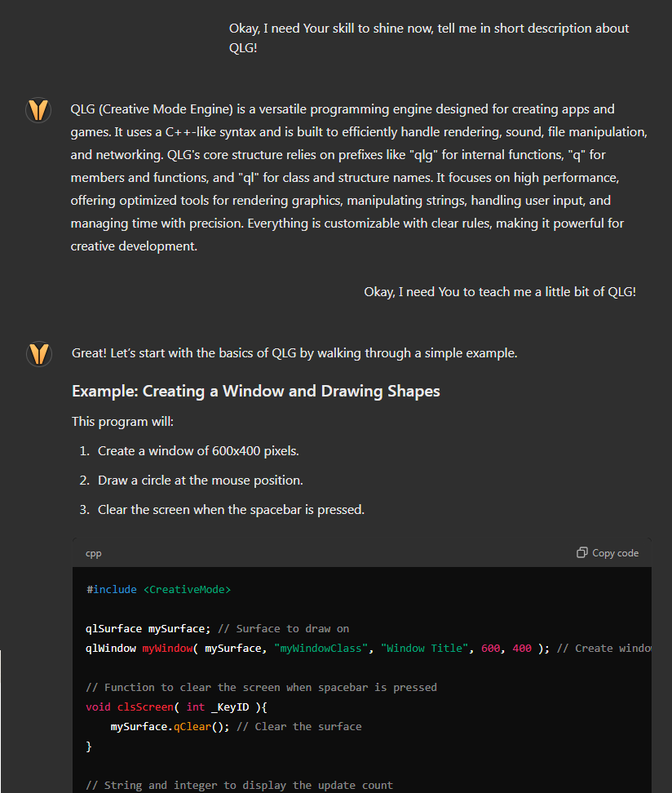Click the value 600 in qlWindow line
Viewport: 672px width, 793px height.
(x=490, y=649)
